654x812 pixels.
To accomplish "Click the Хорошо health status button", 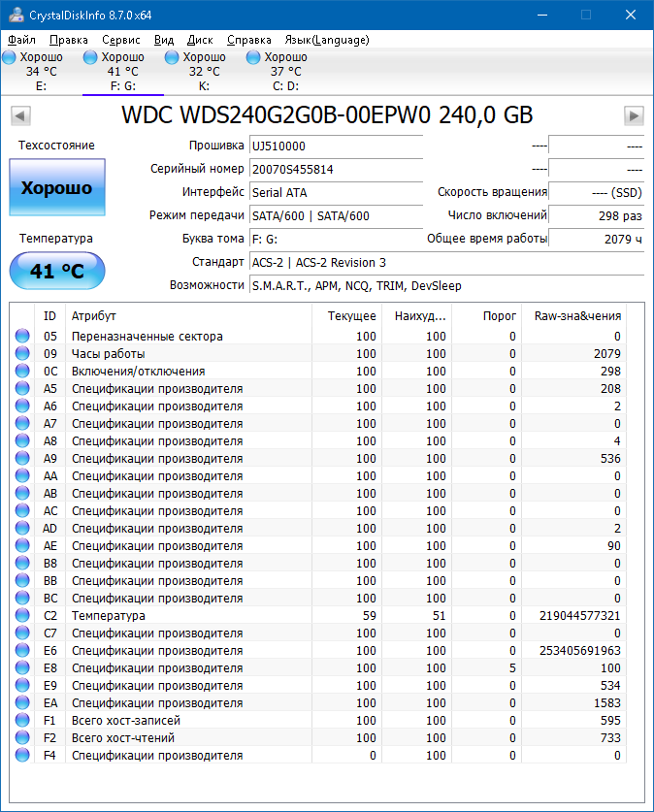I will [57, 187].
